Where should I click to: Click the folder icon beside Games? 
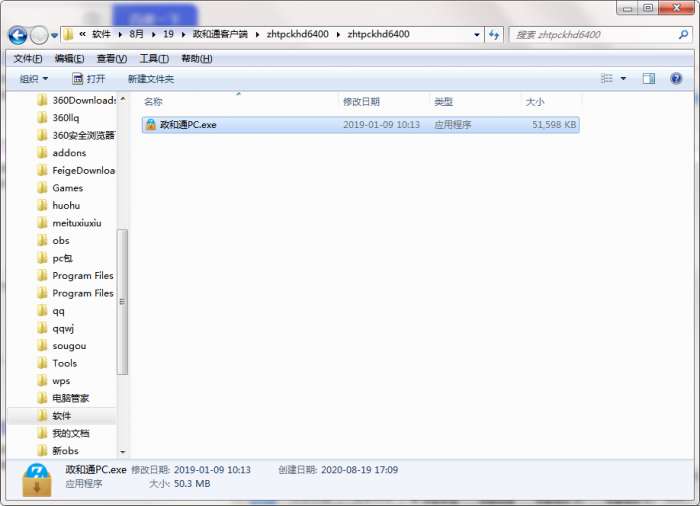[42, 188]
